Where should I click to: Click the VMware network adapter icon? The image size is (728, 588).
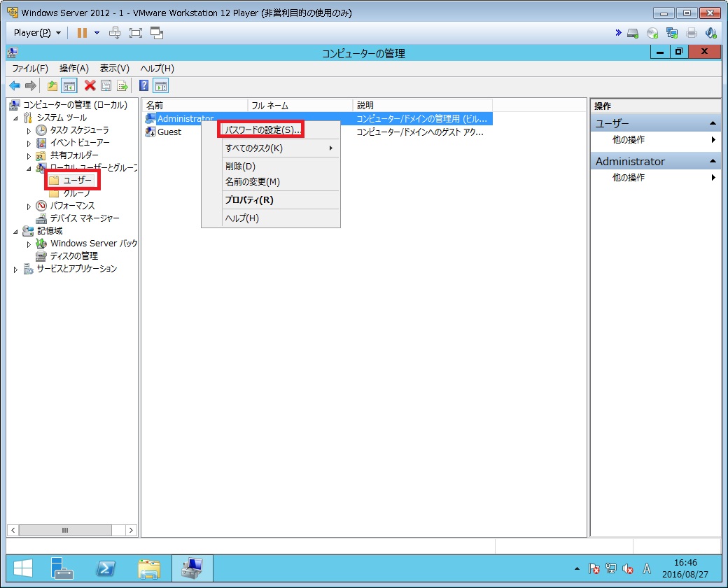[x=672, y=33]
